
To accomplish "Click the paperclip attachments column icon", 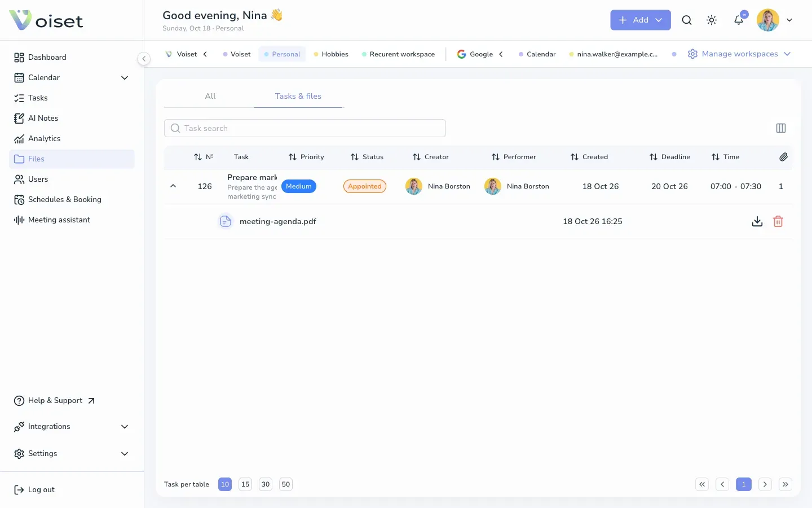I will click(x=783, y=157).
